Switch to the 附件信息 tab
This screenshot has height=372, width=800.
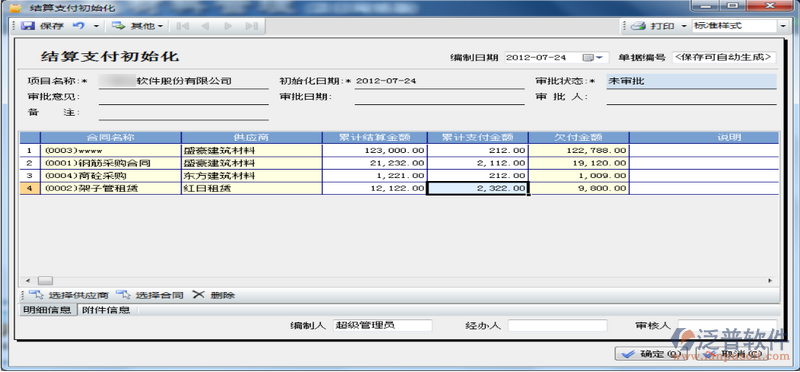pos(106,310)
